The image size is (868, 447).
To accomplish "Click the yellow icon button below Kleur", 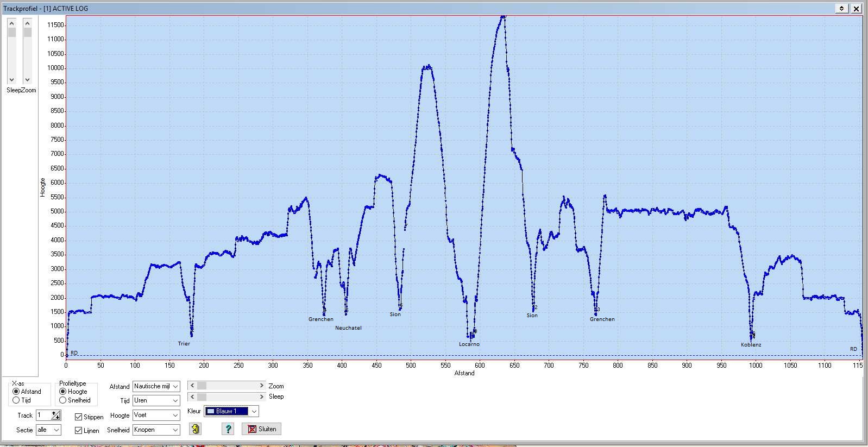I will click(x=196, y=429).
